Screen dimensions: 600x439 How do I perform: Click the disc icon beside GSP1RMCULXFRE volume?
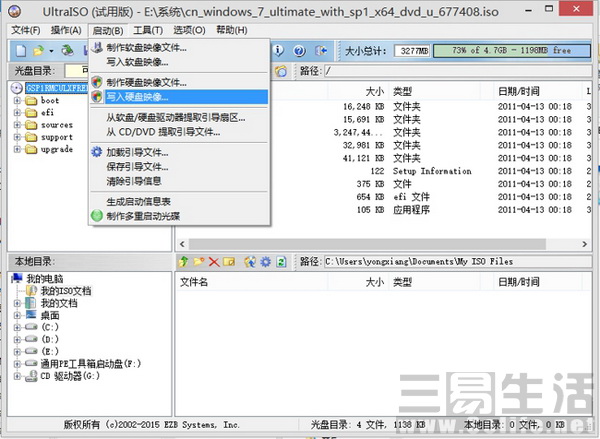(16, 88)
